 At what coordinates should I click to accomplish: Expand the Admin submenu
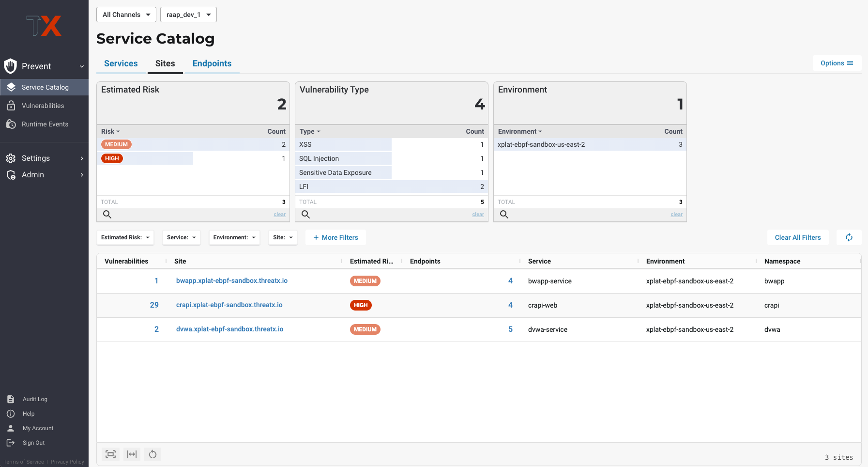(x=82, y=175)
